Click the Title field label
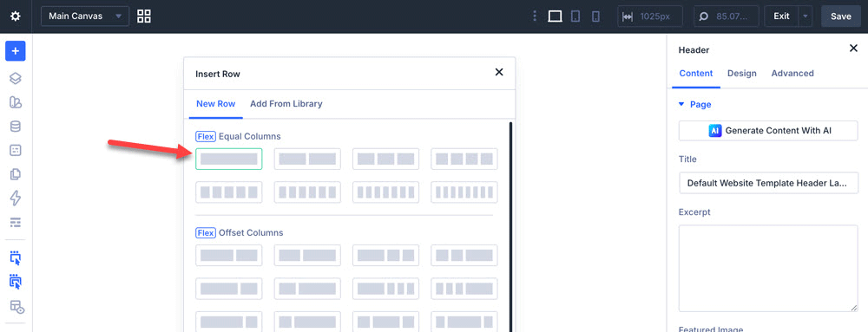Image resolution: width=868 pixels, height=332 pixels. pyautogui.click(x=687, y=159)
